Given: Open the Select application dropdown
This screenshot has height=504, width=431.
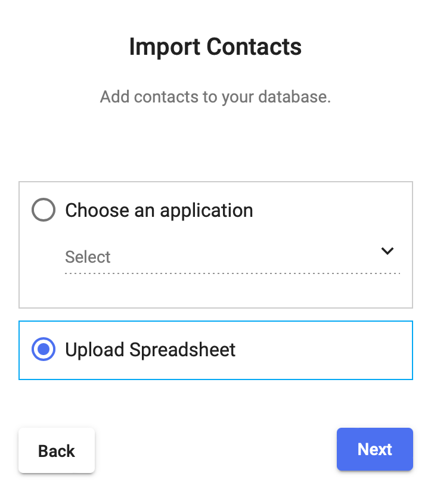Looking at the screenshot, I should (232, 257).
